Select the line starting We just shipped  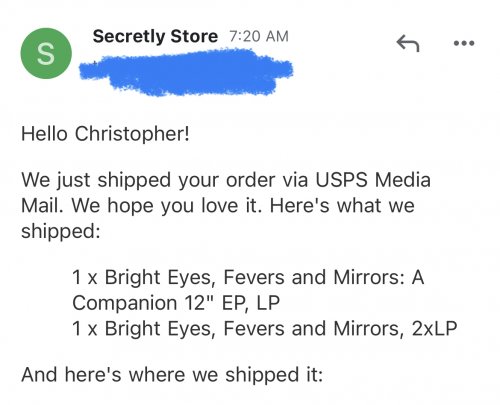[x=226, y=180]
